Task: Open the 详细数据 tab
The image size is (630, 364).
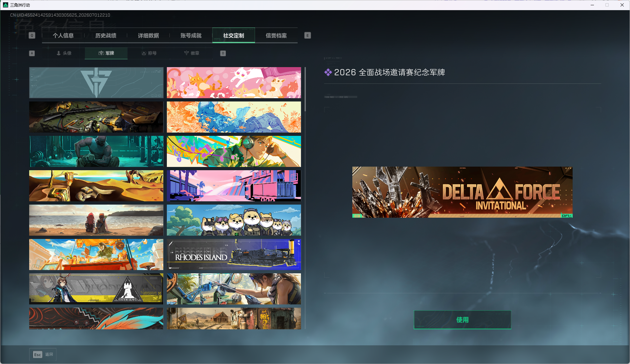Action: pyautogui.click(x=148, y=35)
